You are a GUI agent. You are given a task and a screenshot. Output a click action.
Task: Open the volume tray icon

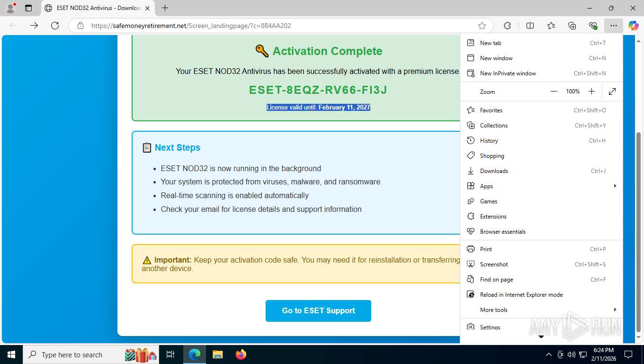(x=572, y=355)
